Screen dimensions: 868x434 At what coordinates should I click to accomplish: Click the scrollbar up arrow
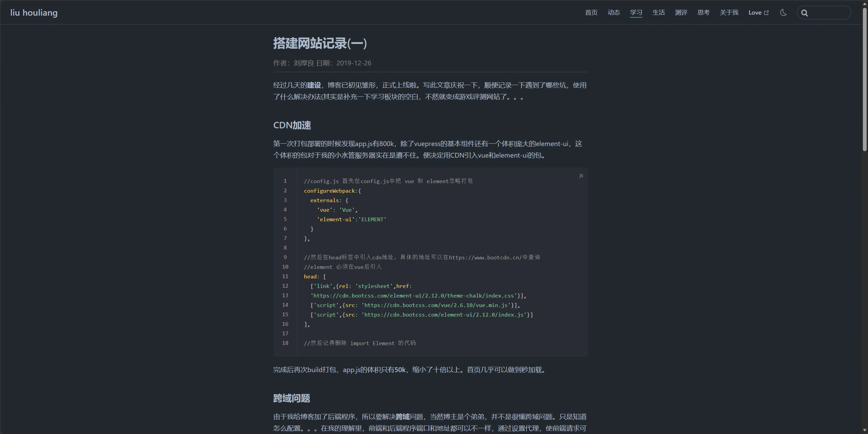[x=865, y=3]
